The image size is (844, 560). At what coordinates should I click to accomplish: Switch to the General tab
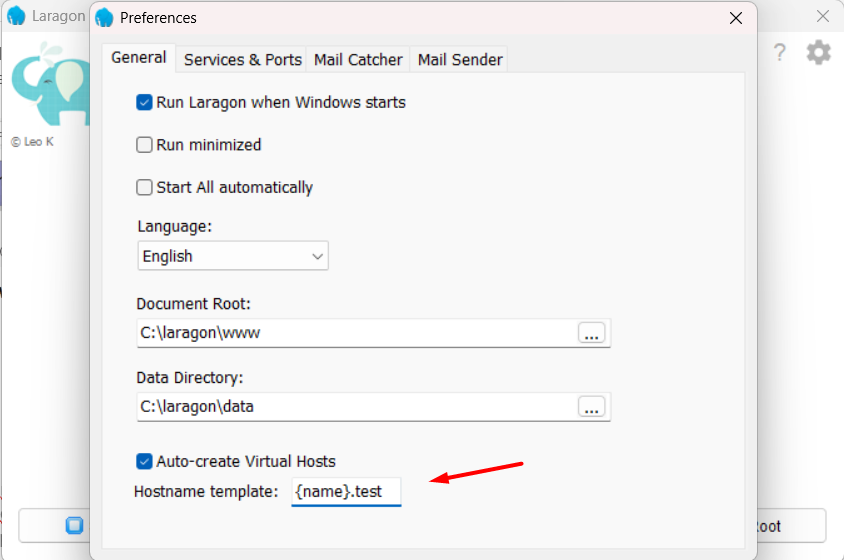pos(139,58)
